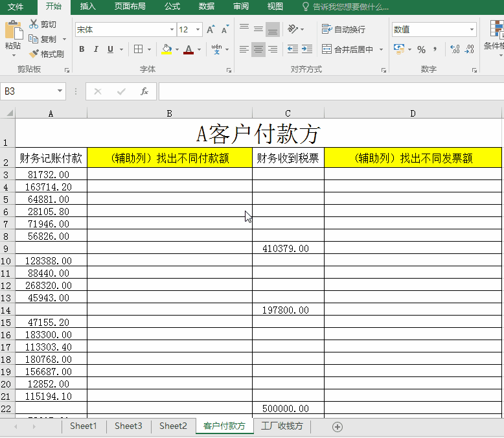Toggle Bold formatting
The image size is (504, 438).
pyautogui.click(x=82, y=49)
